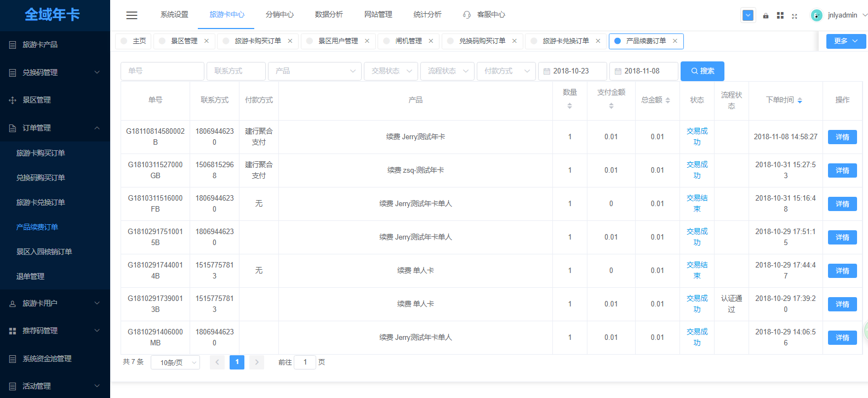Click the 客服中心 headset icon
This screenshot has width=868, height=398.
(x=467, y=15)
